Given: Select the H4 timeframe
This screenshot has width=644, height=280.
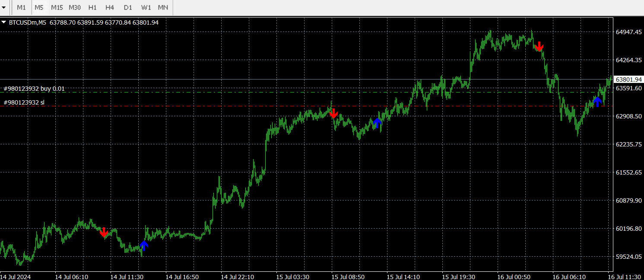Looking at the screenshot, I should [x=110, y=7].
